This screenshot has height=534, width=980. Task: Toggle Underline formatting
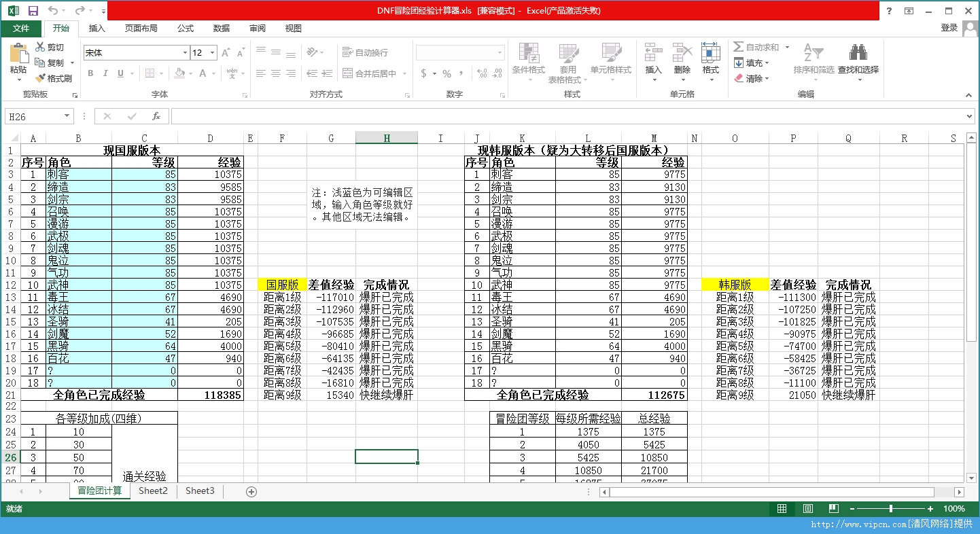tap(121, 73)
